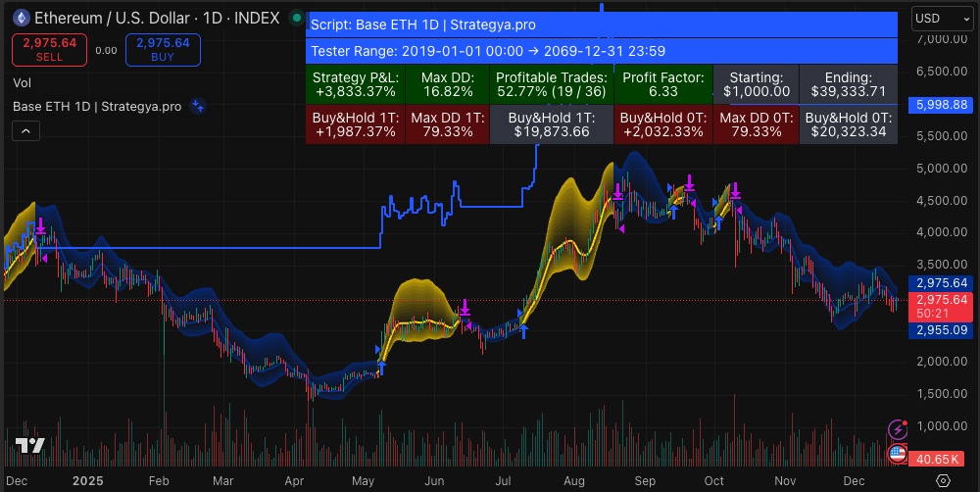This screenshot has height=492, width=980.
Task: Select the Vol indicator legend
Action: [x=22, y=82]
